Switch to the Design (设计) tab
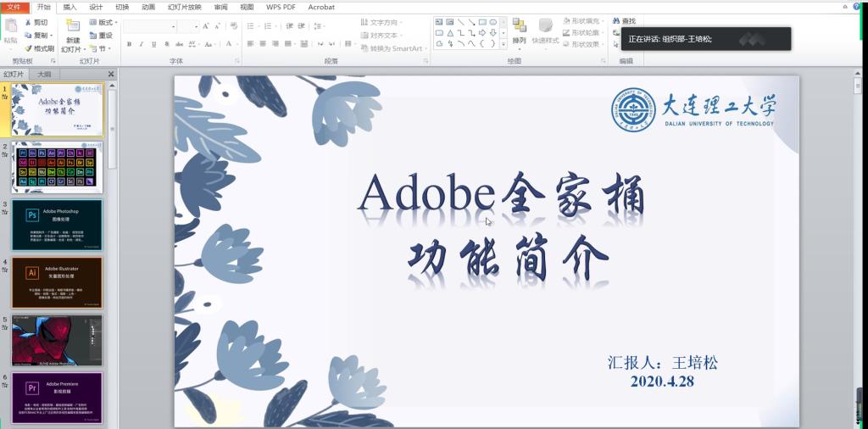Screen dimensions: 868x429 [96, 7]
